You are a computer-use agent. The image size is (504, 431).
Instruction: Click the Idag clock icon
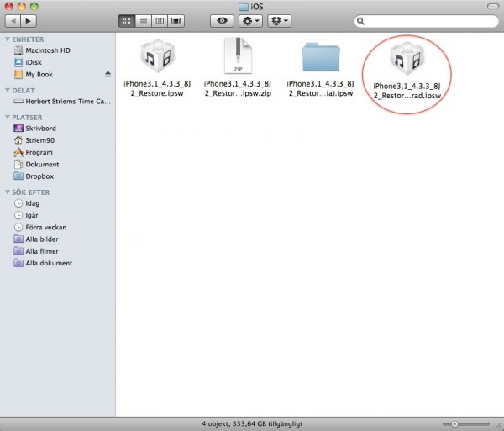pyautogui.click(x=18, y=203)
